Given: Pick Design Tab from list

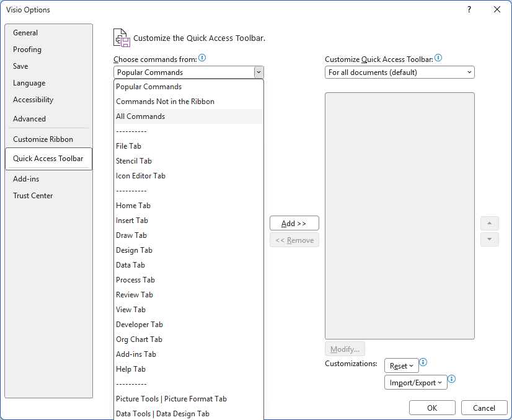Looking at the screenshot, I should (188, 250).
